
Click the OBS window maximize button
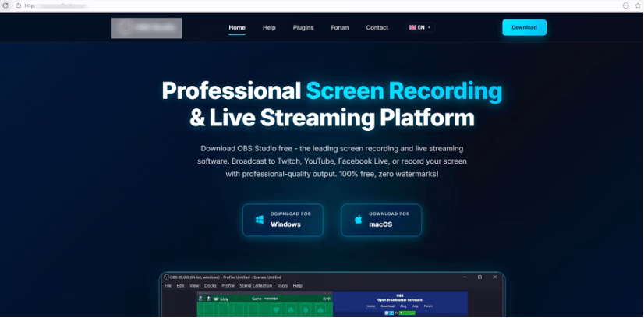tap(479, 277)
